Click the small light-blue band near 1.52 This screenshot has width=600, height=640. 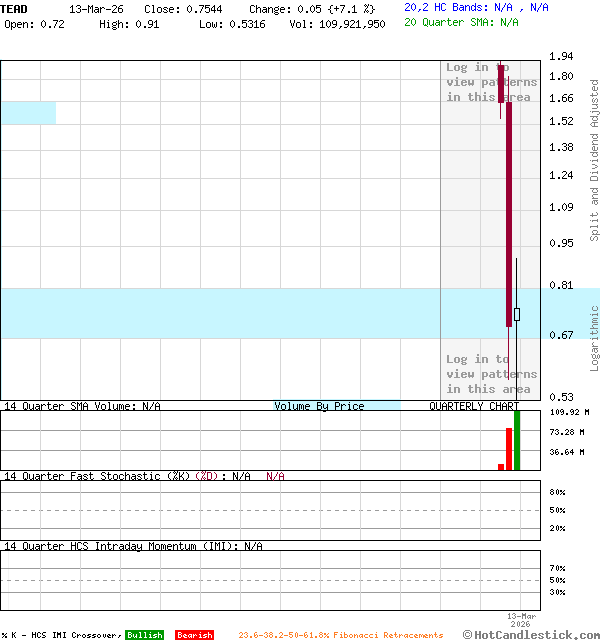28,113
